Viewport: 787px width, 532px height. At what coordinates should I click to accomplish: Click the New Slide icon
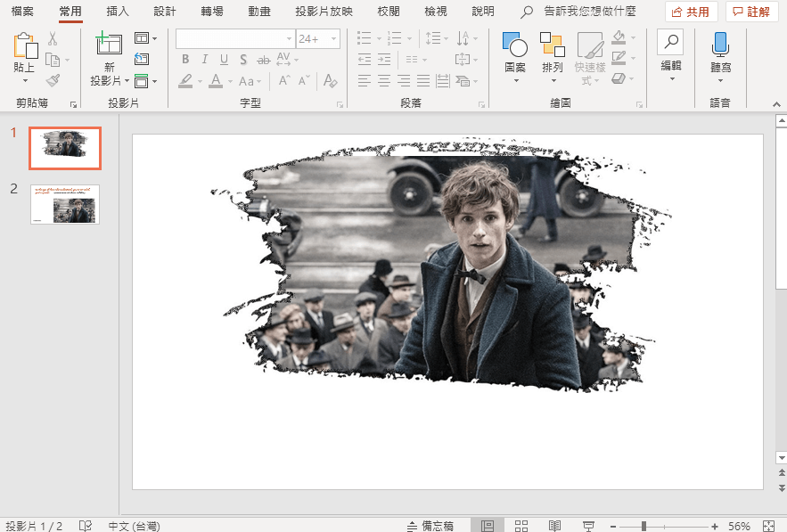(x=109, y=43)
